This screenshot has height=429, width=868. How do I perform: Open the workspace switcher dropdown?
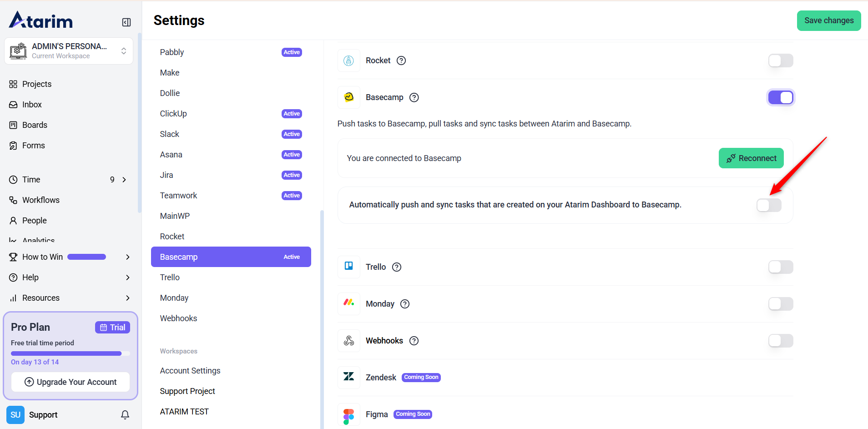pos(123,51)
